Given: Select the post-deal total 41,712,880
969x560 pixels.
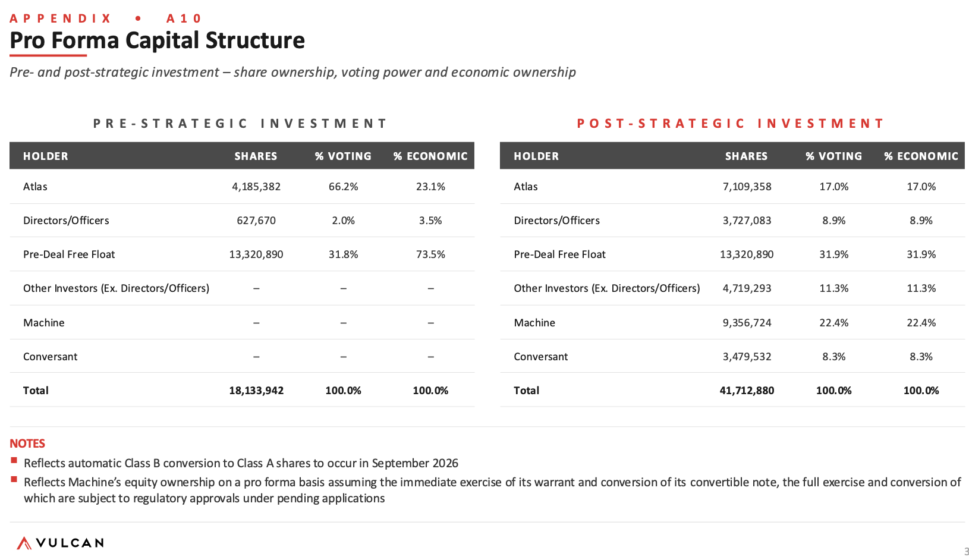Looking at the screenshot, I should coord(747,391).
